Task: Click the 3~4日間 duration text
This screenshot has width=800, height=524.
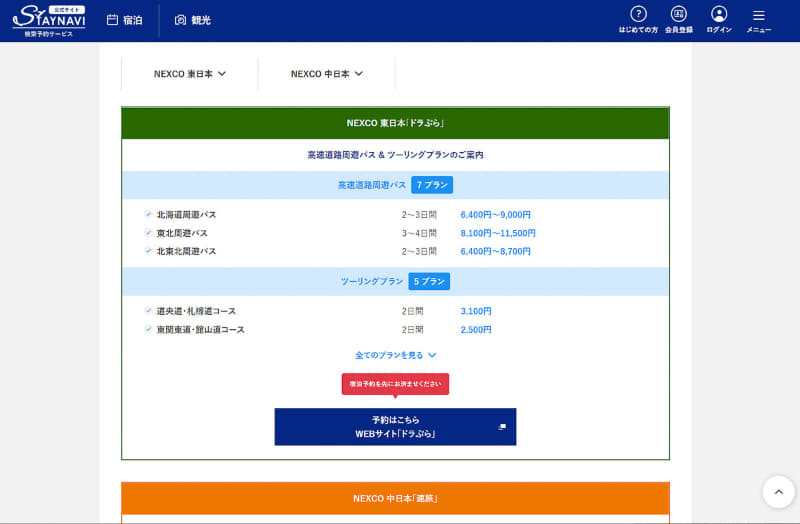Action: coord(419,233)
